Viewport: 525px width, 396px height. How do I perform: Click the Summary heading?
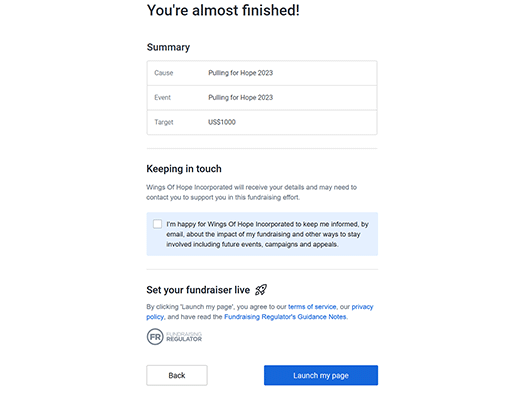click(x=168, y=47)
